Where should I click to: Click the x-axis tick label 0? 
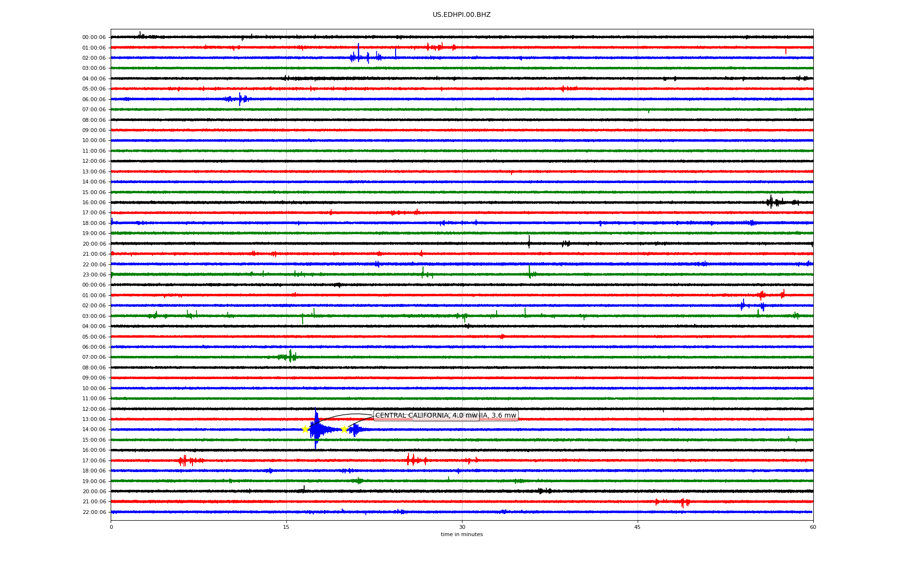(x=111, y=527)
